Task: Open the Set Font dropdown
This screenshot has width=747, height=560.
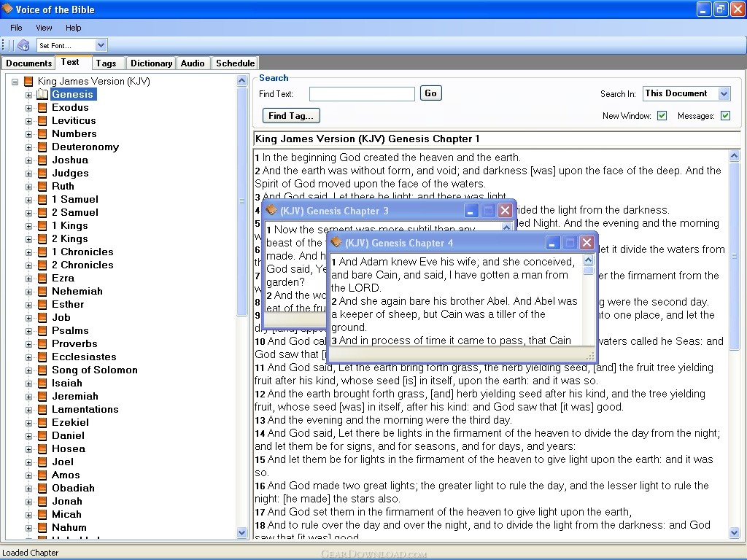Action: pyautogui.click(x=101, y=45)
